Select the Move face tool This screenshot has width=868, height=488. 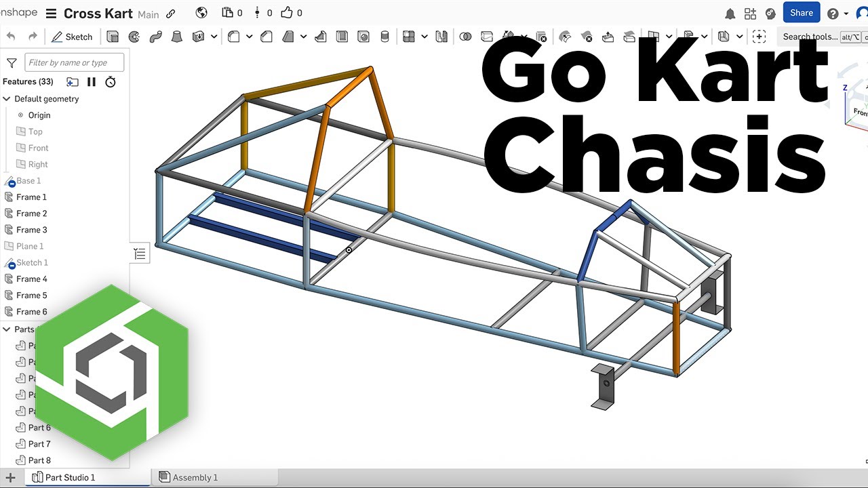pyautogui.click(x=608, y=37)
